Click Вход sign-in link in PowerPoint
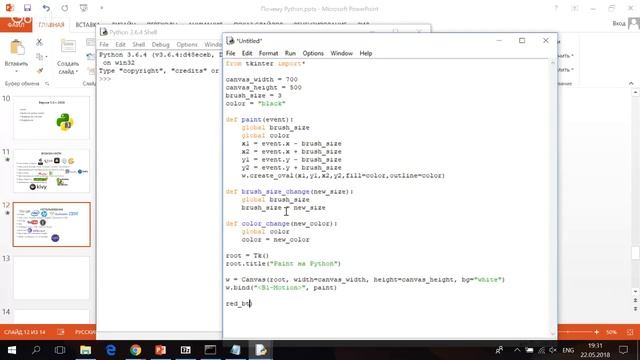 click(619, 24)
